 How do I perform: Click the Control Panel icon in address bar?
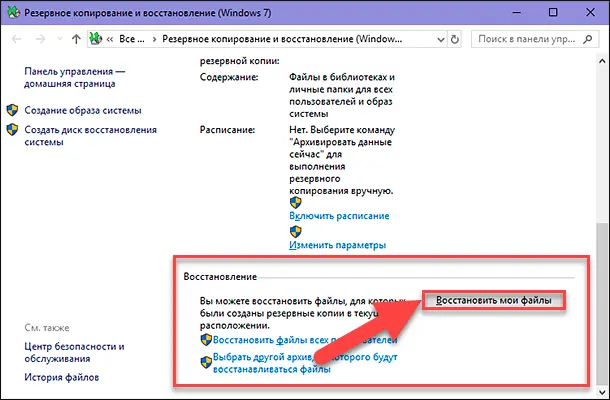point(96,39)
